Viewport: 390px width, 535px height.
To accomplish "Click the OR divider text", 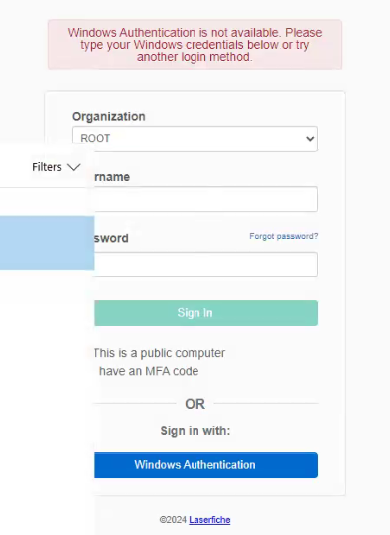I will click(195, 404).
